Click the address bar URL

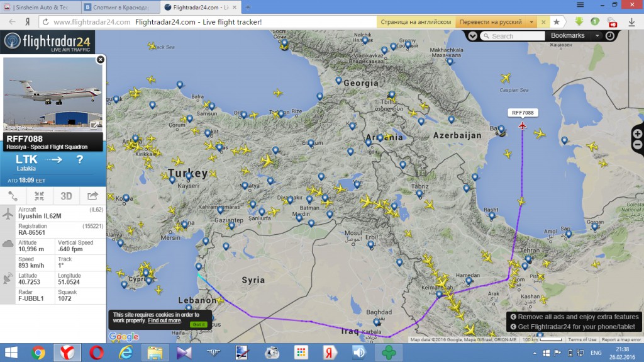tap(92, 22)
